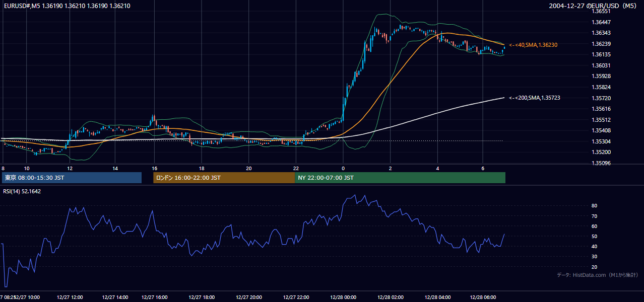Screen dimensions: 644x302
Task: Click the hour label 16 under the price chart
Action: tap(154, 169)
